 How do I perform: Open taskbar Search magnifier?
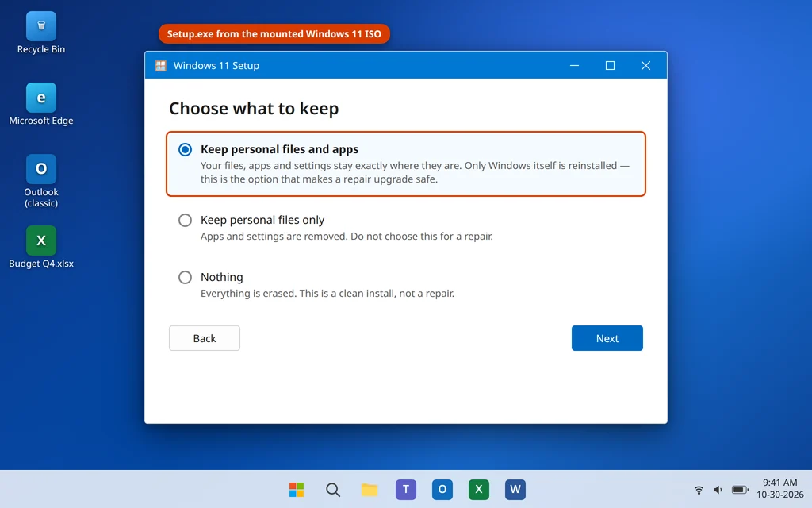click(333, 489)
